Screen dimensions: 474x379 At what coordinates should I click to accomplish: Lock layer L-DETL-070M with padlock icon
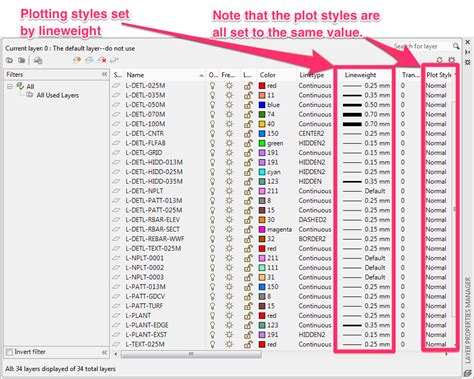coord(248,114)
